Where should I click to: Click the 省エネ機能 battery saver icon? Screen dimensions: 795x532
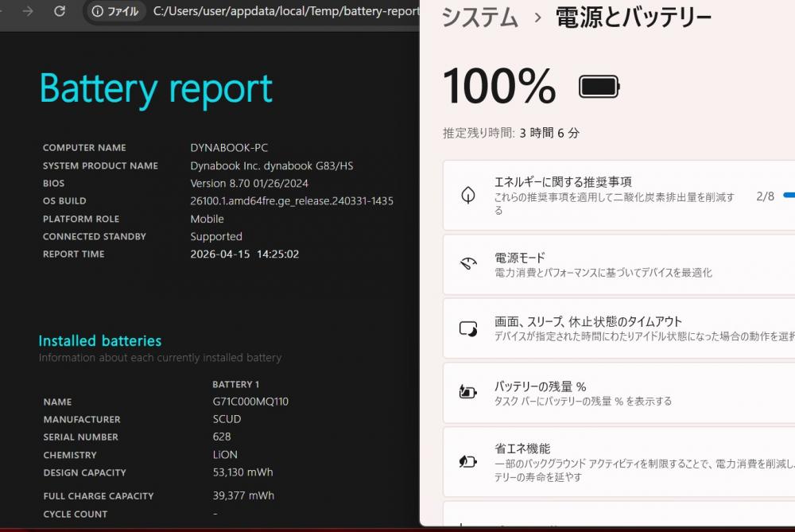click(468, 461)
